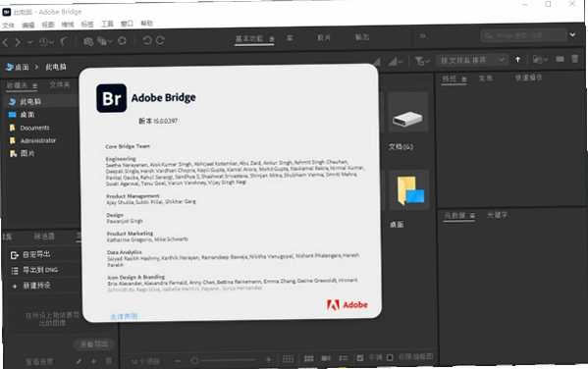Expand more workspaces double chevron

point(423,36)
